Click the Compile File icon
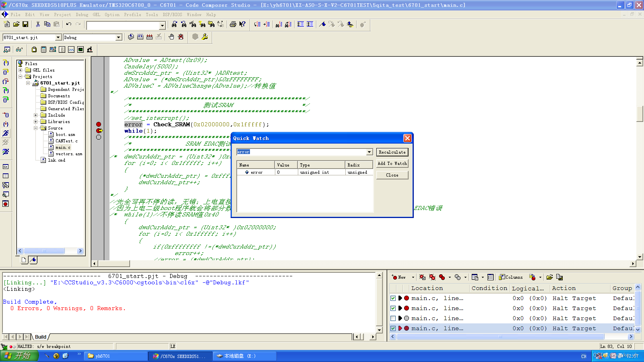 [x=131, y=37]
